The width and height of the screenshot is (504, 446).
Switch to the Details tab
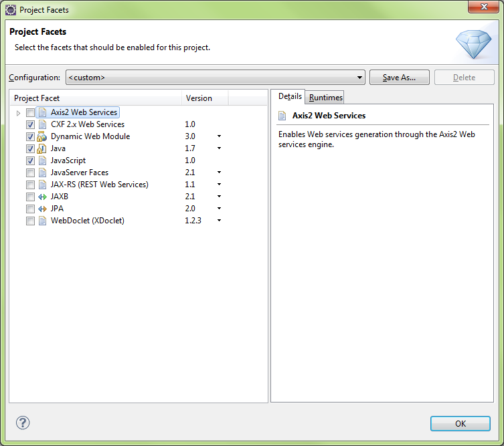tap(290, 96)
